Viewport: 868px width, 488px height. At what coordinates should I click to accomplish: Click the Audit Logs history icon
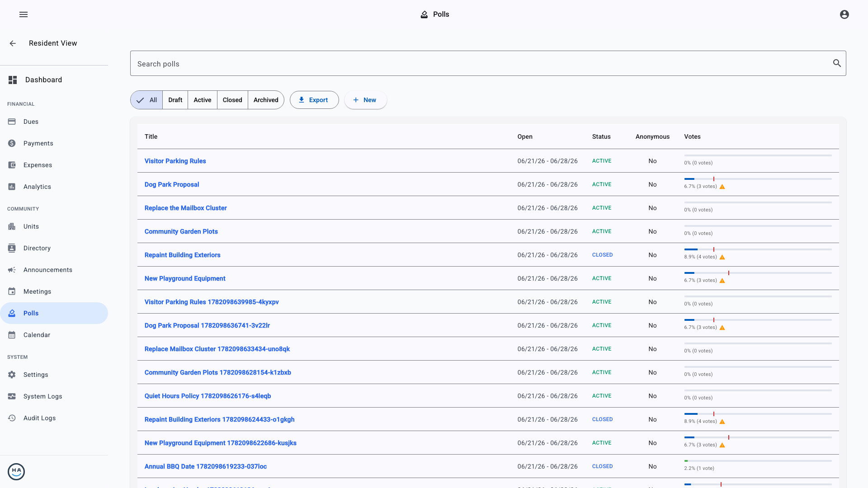click(12, 418)
